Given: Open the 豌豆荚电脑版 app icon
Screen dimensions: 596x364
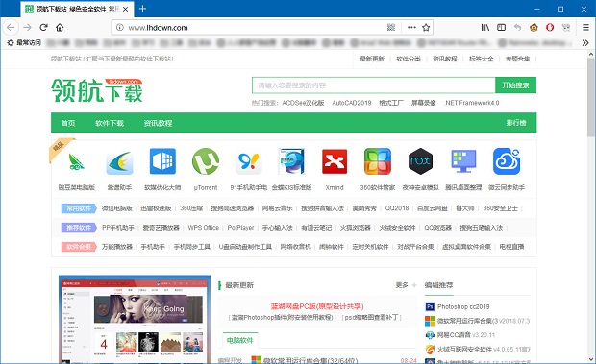Looking at the screenshot, I should click(76, 161).
